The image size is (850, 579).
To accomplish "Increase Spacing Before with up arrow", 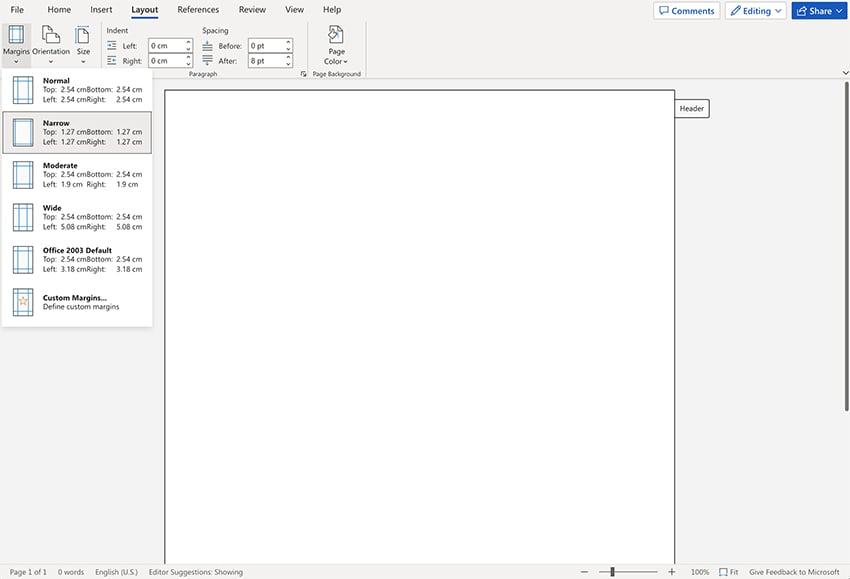I will point(288,42).
